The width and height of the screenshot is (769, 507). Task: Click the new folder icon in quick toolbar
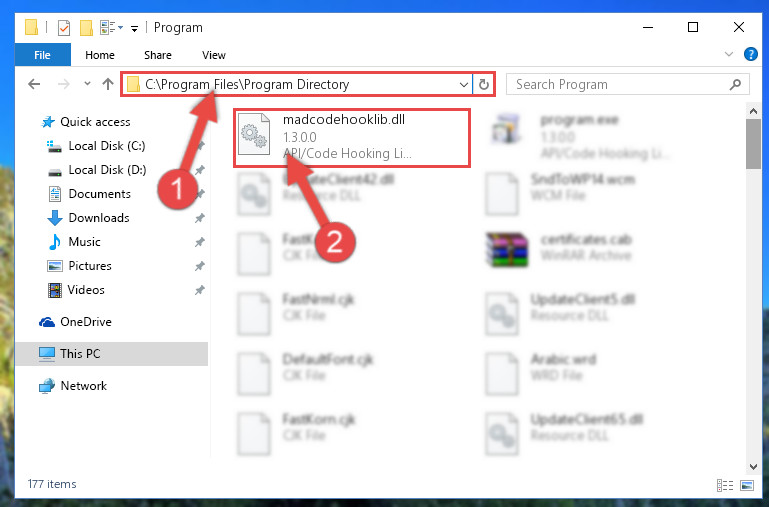coord(86,28)
